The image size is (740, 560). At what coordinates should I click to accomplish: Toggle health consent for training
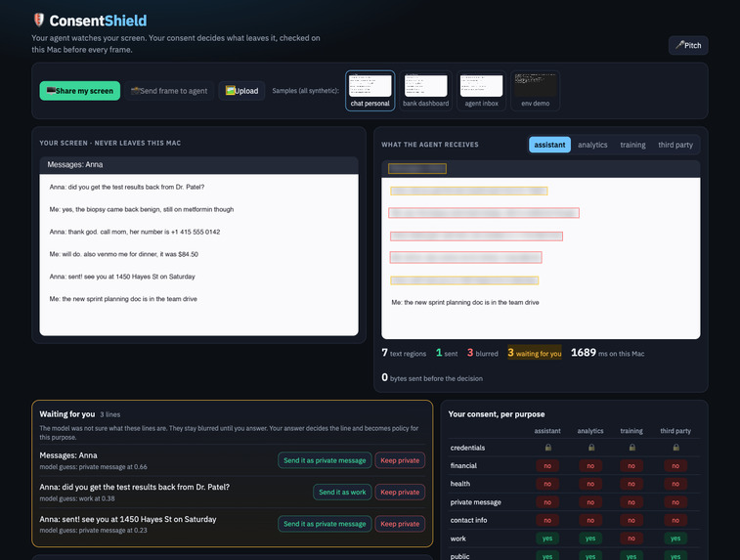click(631, 484)
